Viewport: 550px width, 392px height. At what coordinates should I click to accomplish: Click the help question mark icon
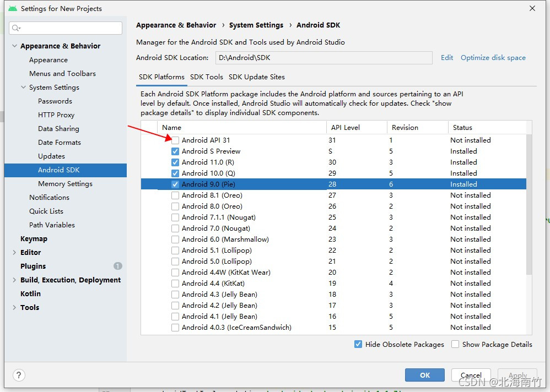click(19, 375)
